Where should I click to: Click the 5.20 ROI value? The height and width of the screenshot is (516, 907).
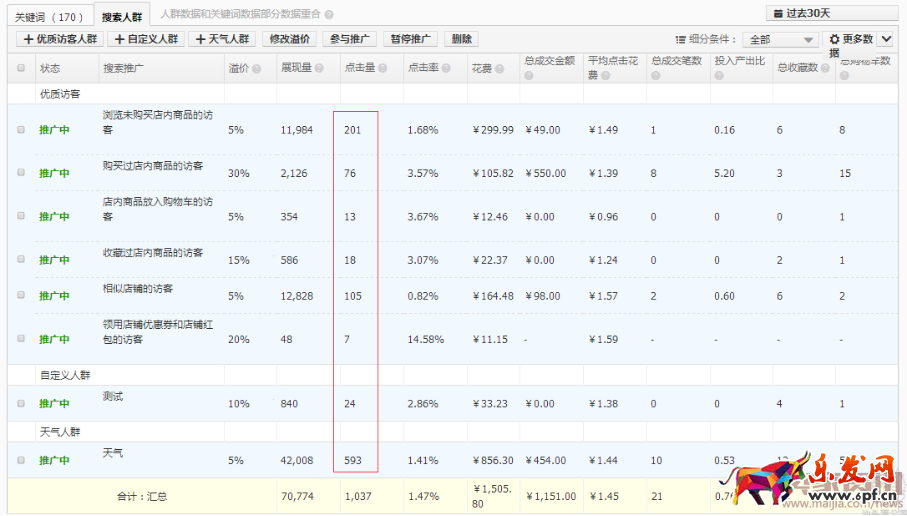[x=724, y=173]
